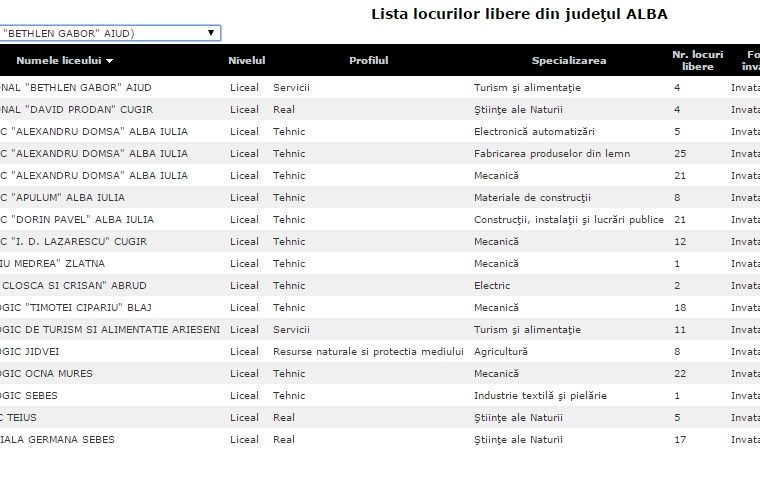The width and height of the screenshot is (760, 480).
Task: Click Construcții, instalații și lucrări publice
Action: (569, 220)
